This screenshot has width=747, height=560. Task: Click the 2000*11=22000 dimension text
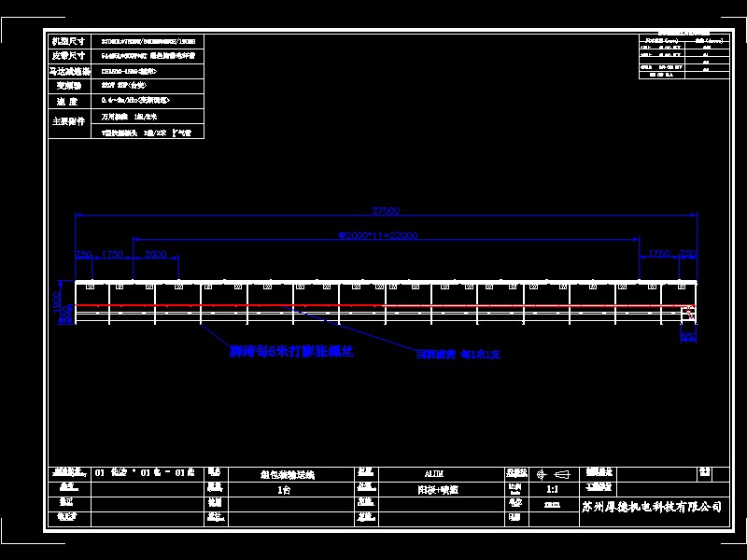coord(379,235)
